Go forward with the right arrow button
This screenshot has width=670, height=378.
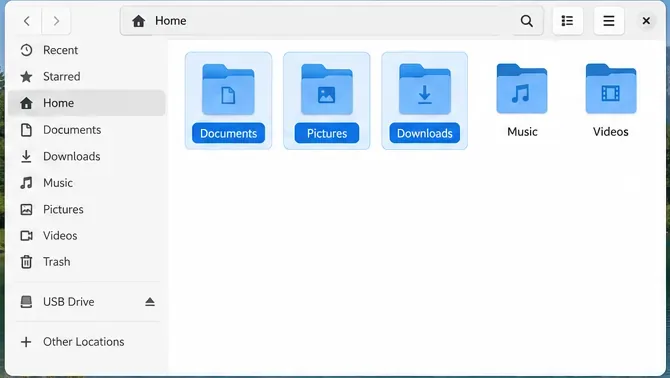click(56, 21)
